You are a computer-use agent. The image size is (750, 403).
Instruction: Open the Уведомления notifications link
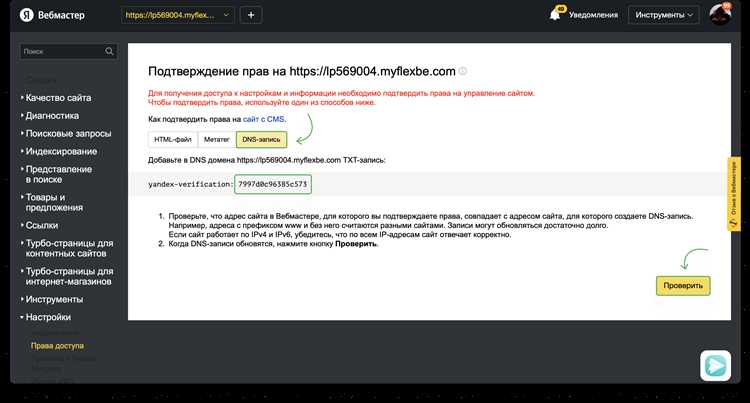coord(593,15)
